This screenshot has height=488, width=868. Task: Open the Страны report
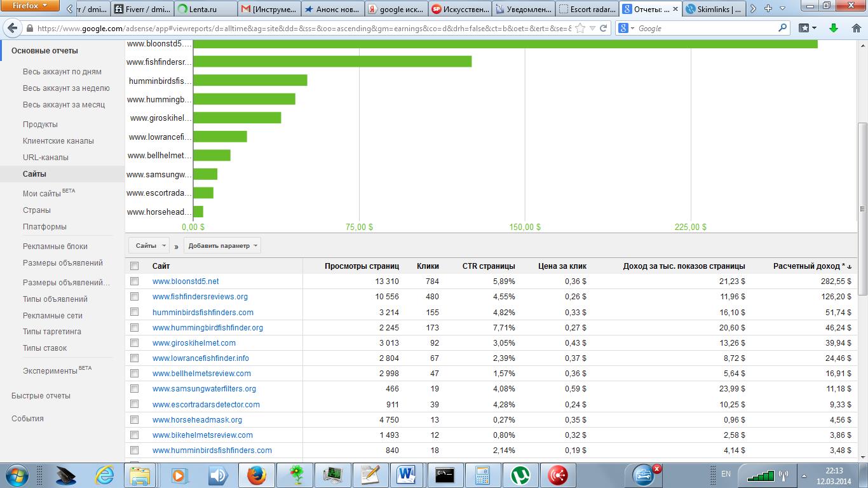[37, 210]
